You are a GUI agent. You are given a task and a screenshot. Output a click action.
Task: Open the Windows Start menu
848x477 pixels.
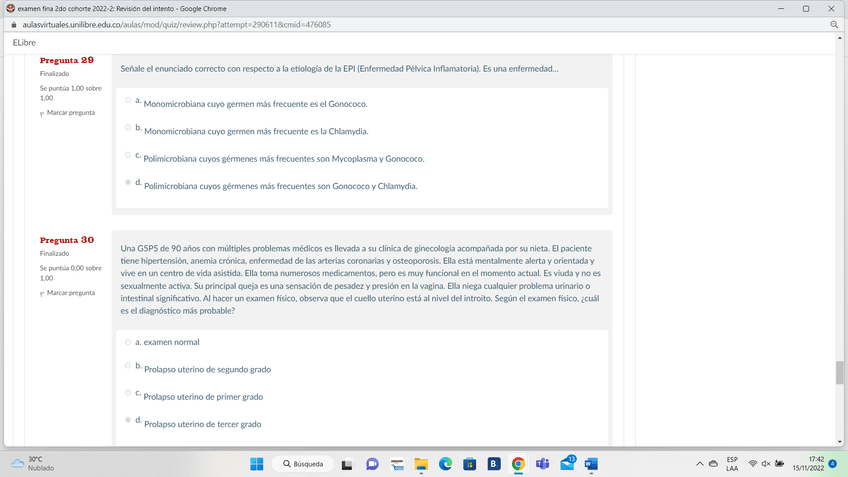coord(257,464)
